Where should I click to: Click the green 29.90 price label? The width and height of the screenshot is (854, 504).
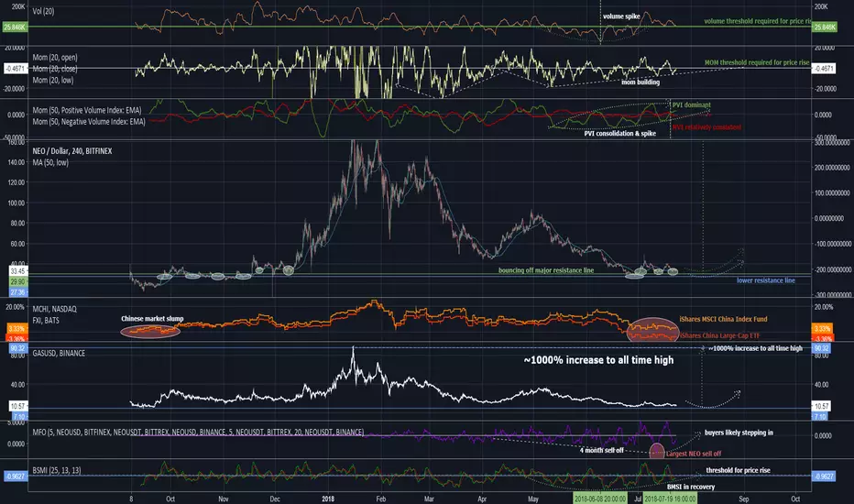(17, 281)
